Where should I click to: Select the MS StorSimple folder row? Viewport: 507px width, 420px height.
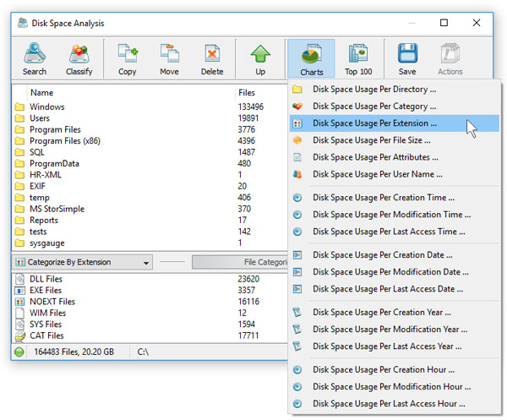pyautogui.click(x=150, y=209)
